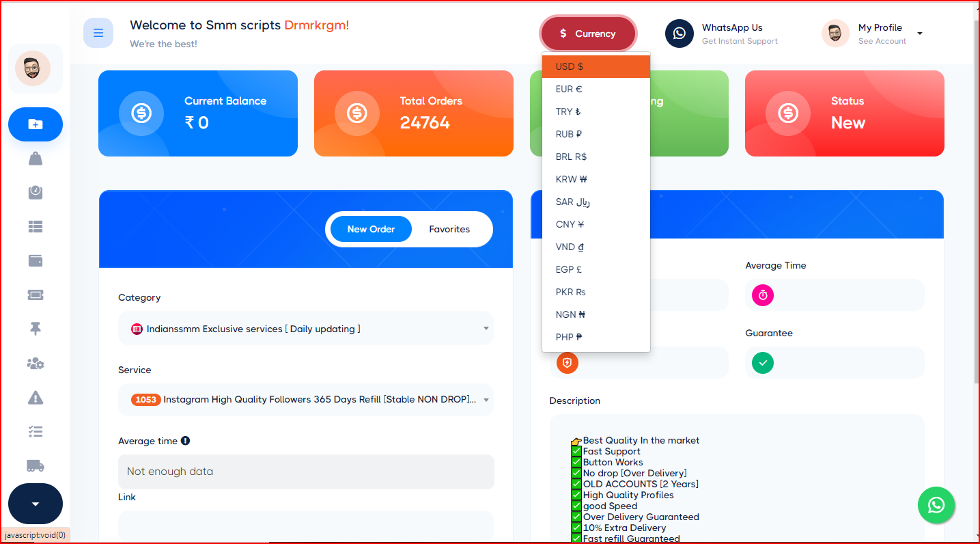Switch to the New Order tab
Image resolution: width=980 pixels, height=544 pixels.
tap(371, 229)
